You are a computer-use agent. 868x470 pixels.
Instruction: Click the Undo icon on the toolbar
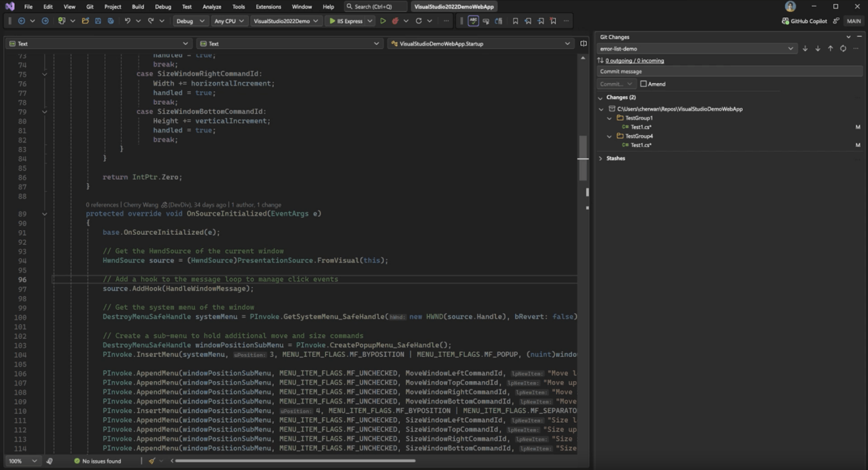point(128,20)
